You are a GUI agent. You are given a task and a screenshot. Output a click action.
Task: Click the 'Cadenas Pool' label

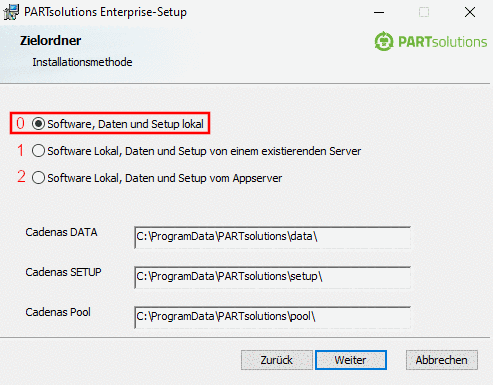coord(58,312)
